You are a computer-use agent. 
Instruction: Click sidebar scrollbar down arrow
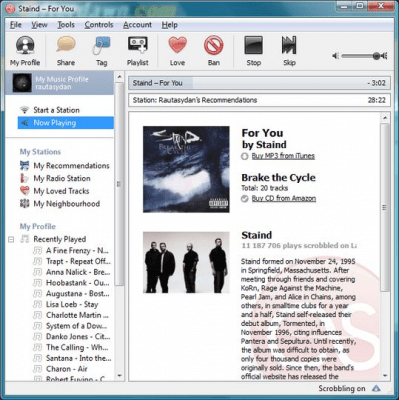[x=119, y=376]
